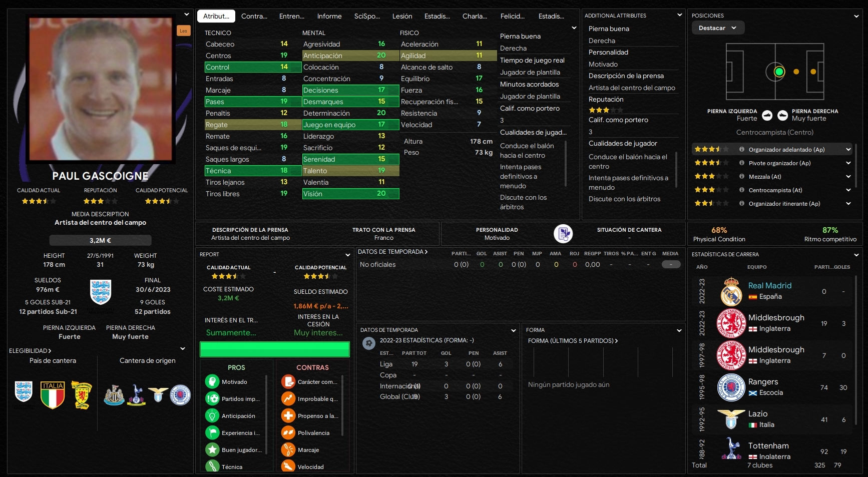Open the Report panel dropdown
The width and height of the screenshot is (868, 477).
(348, 255)
